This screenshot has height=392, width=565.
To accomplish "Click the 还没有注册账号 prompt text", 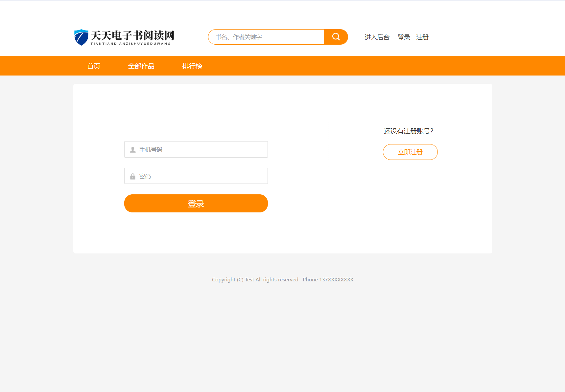I will pos(409,131).
